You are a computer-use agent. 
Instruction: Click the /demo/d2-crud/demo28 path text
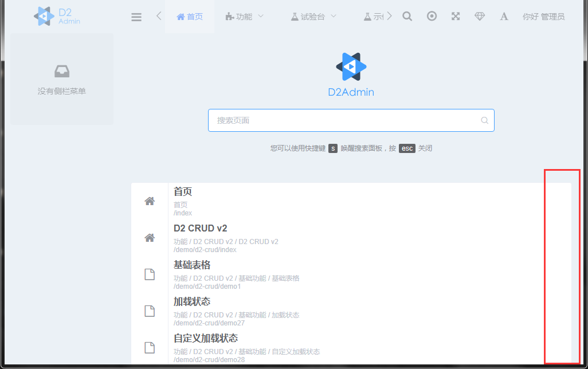pyautogui.click(x=209, y=360)
